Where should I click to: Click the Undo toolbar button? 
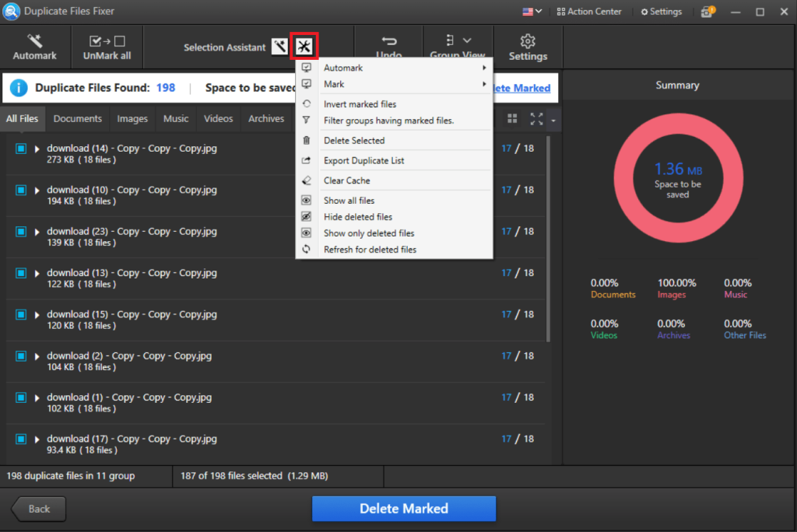click(389, 46)
